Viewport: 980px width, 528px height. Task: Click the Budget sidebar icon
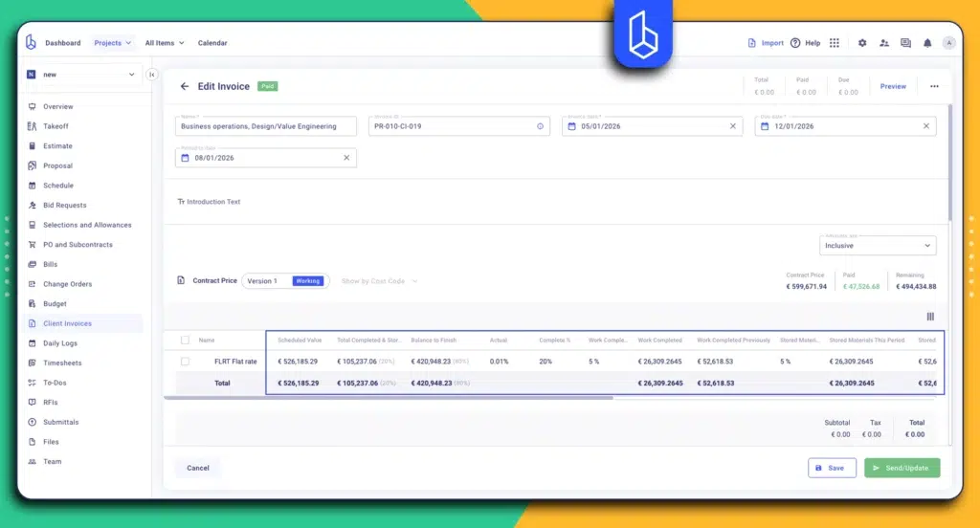32,303
